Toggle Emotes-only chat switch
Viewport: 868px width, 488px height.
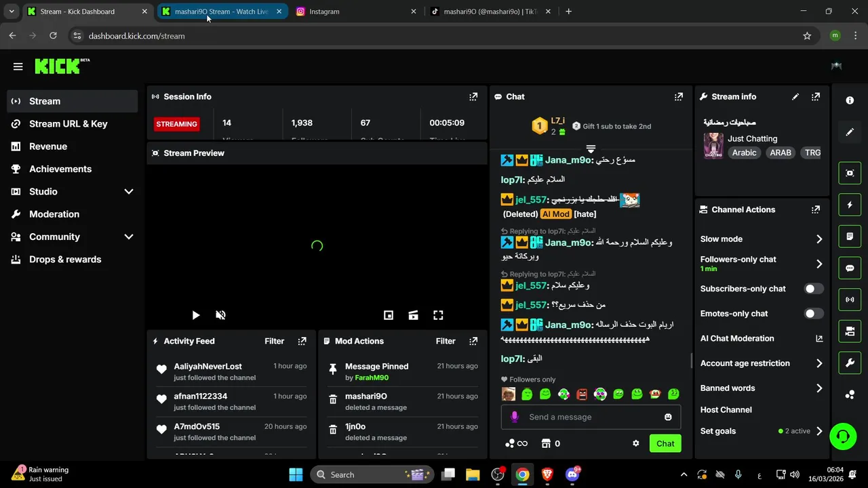click(x=813, y=314)
